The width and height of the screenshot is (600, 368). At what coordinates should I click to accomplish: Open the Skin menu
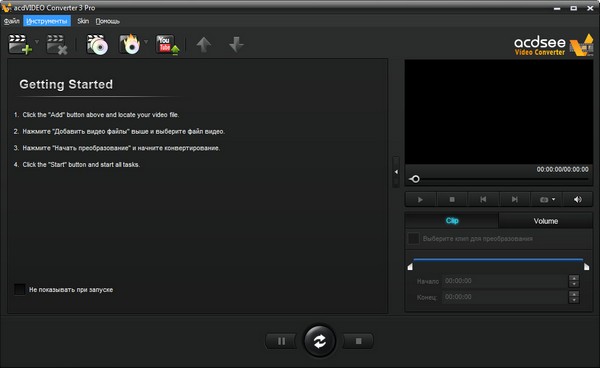[x=83, y=21]
